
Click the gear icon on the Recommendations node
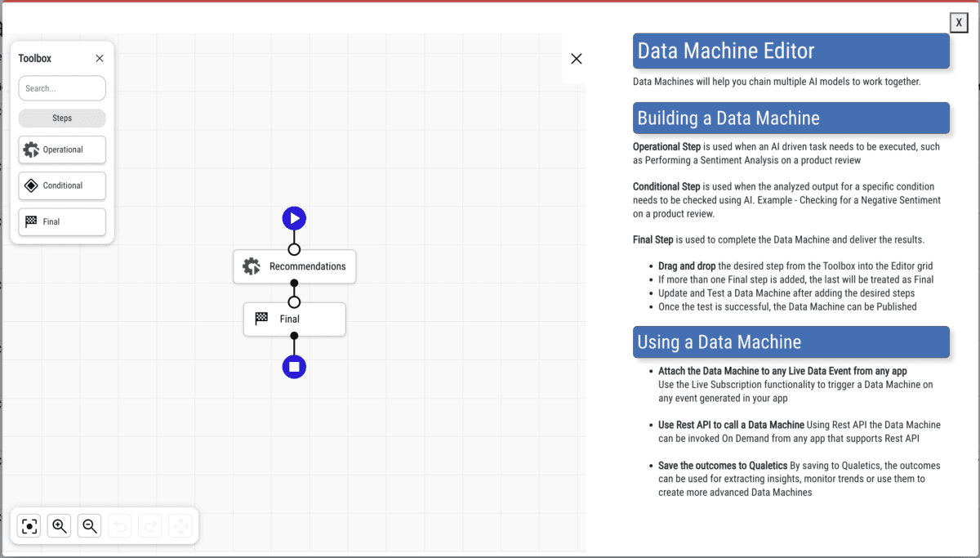coord(250,266)
